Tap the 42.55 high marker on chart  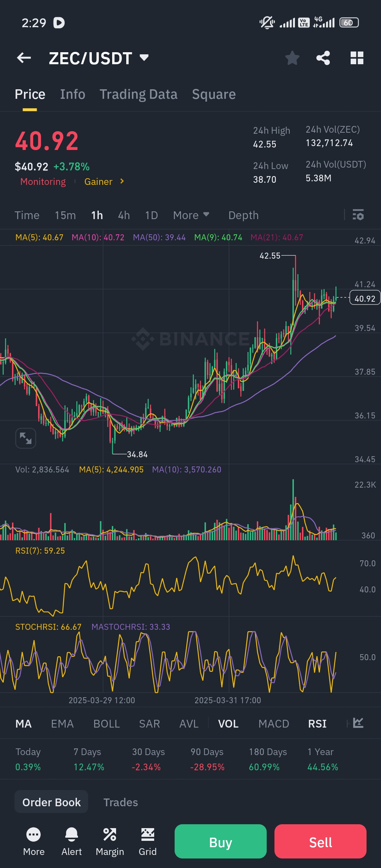tap(270, 256)
